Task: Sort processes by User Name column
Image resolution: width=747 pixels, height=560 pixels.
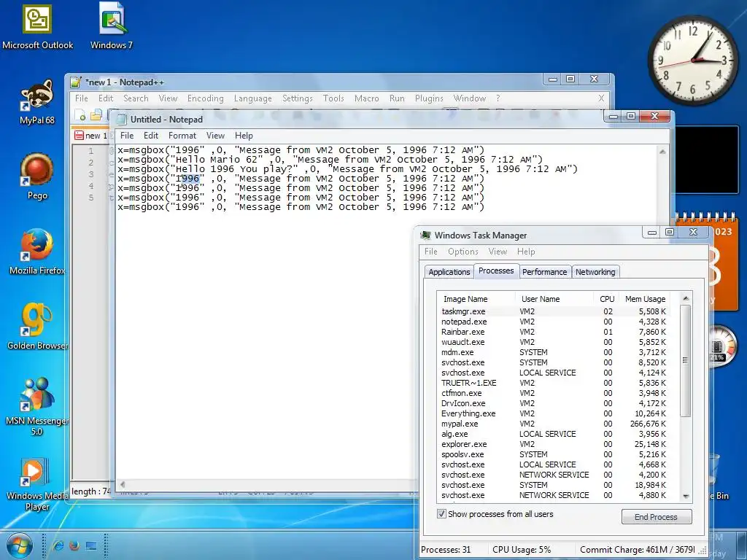Action: (x=554, y=299)
